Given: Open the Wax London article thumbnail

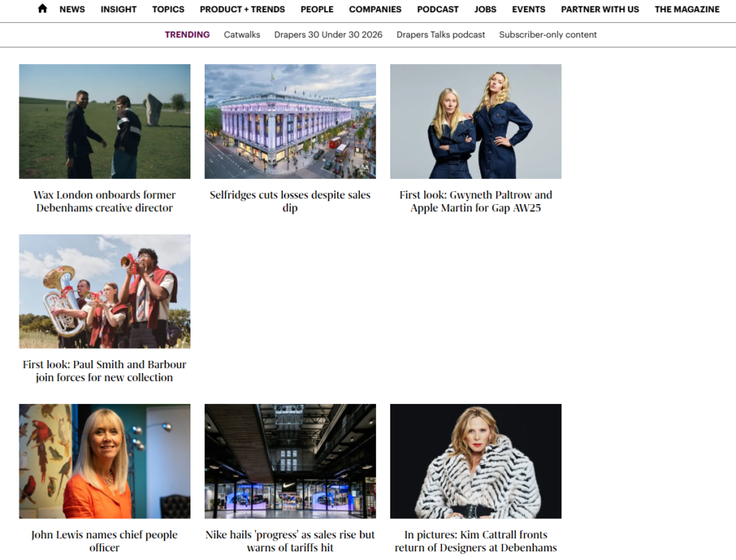Looking at the screenshot, I should pos(105,121).
